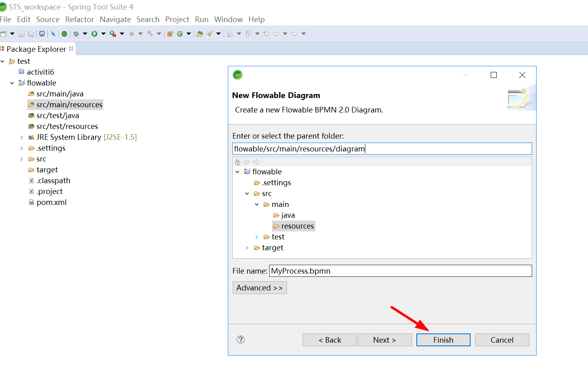Viewport: 588px width, 370px height.
Task: Open the External Tools dropdown arrow
Action: pos(122,34)
